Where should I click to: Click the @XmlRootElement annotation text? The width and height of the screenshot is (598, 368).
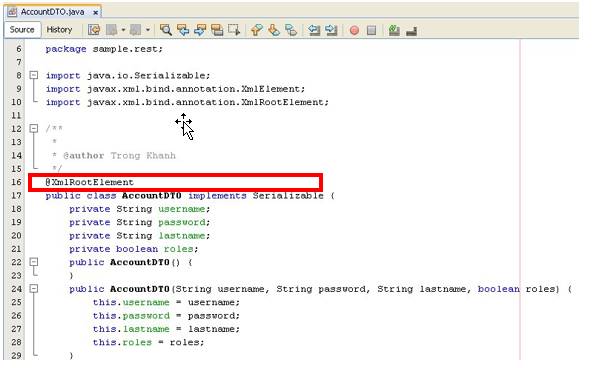point(90,182)
